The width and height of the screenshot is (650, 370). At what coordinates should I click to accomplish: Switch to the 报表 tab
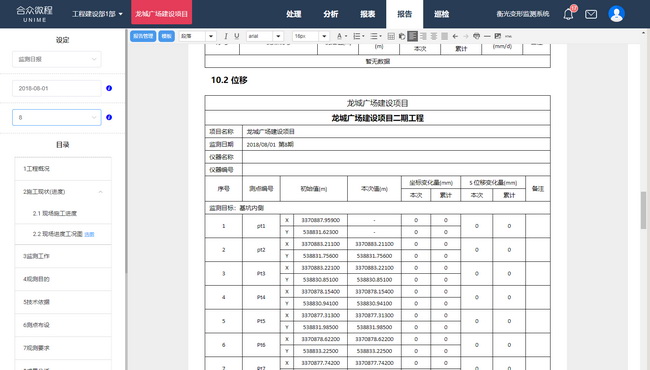367,14
